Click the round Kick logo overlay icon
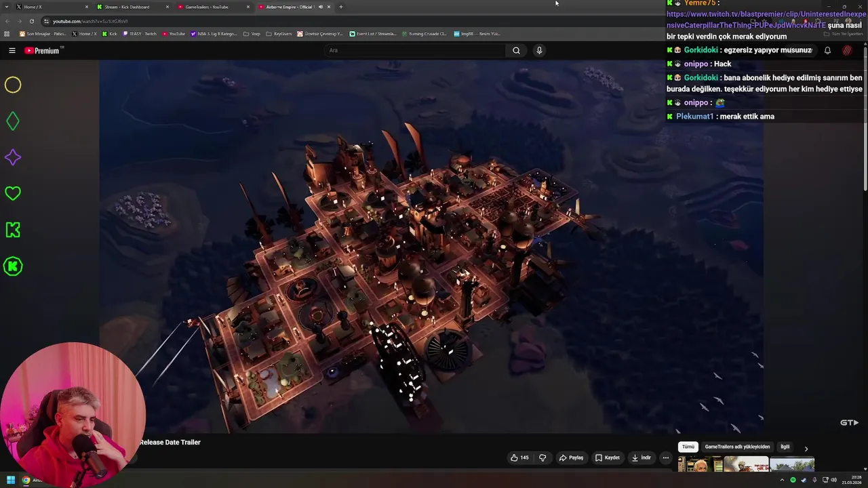The height and width of the screenshot is (488, 868). [x=13, y=266]
